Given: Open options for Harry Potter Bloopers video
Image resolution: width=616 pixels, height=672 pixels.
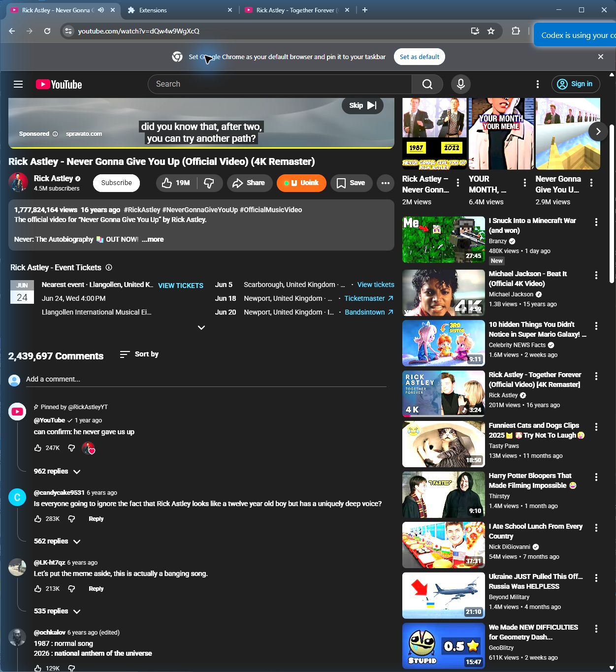Looking at the screenshot, I should click(596, 477).
